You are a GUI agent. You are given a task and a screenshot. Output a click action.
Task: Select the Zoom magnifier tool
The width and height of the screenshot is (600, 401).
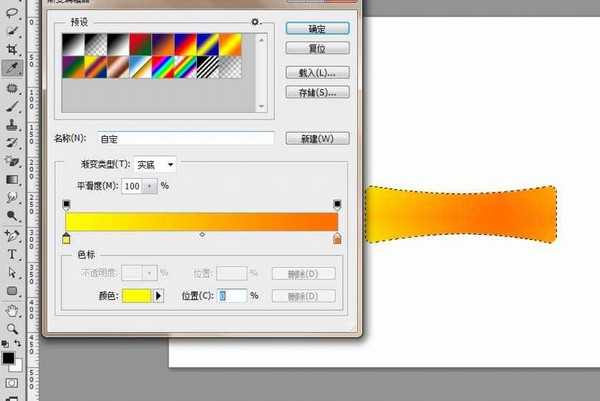tap(14, 328)
